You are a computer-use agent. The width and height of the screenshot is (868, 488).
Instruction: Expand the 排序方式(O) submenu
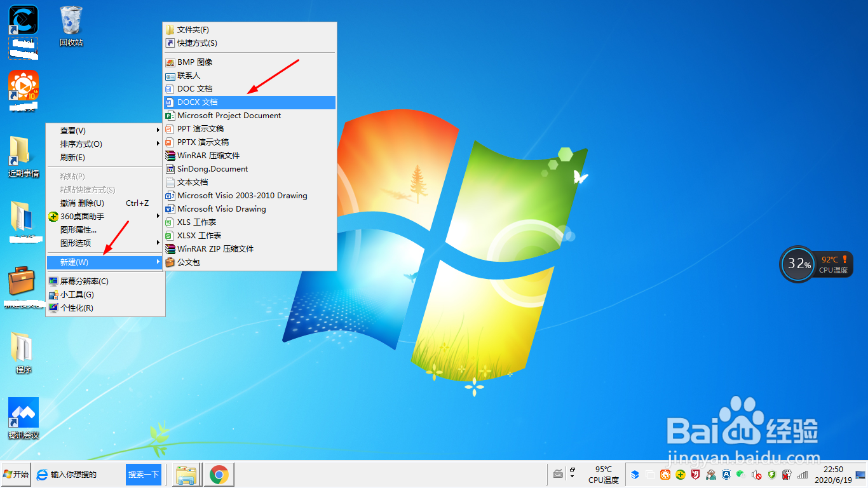(x=105, y=144)
